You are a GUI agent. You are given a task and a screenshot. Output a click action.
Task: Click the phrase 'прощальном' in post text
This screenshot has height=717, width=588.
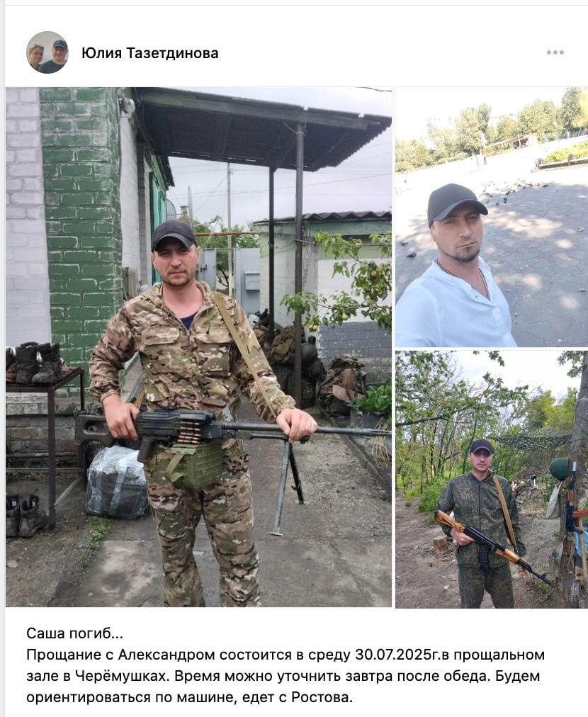coord(499,655)
